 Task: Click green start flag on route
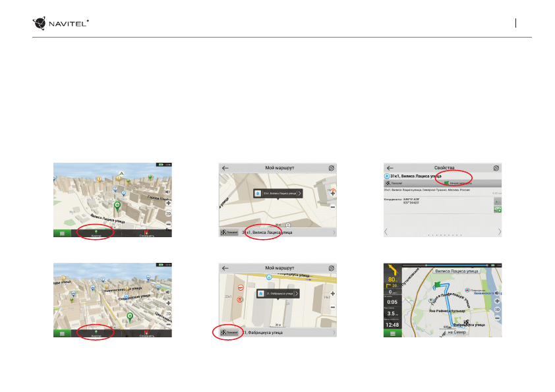(437, 285)
